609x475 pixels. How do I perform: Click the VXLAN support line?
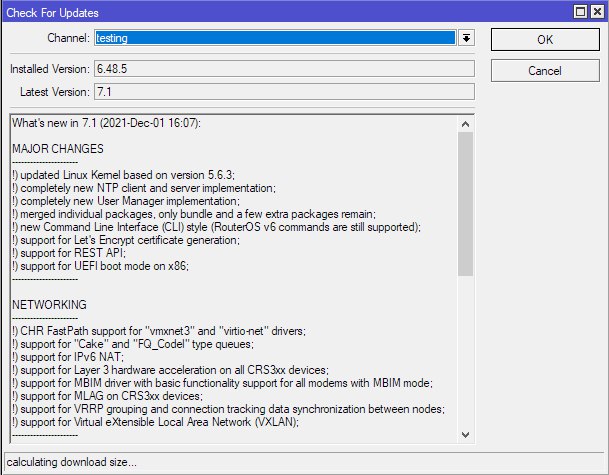point(155,422)
